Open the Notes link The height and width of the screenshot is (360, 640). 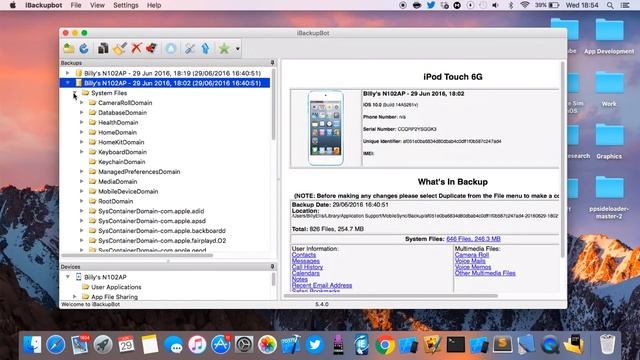click(x=300, y=279)
